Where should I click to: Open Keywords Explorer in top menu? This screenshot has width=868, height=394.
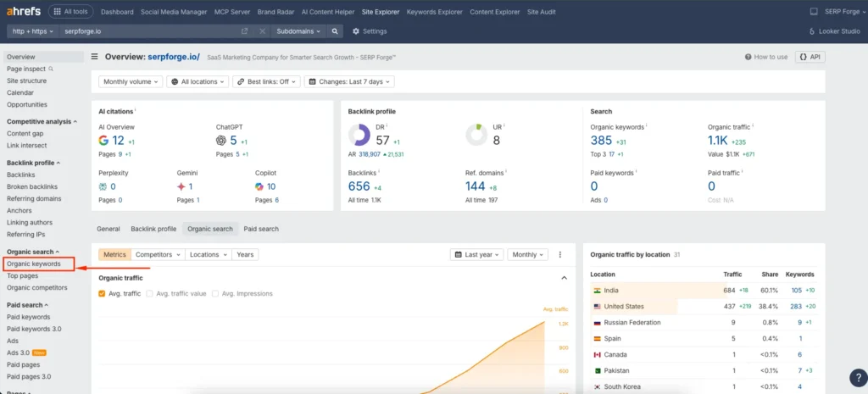[433, 12]
